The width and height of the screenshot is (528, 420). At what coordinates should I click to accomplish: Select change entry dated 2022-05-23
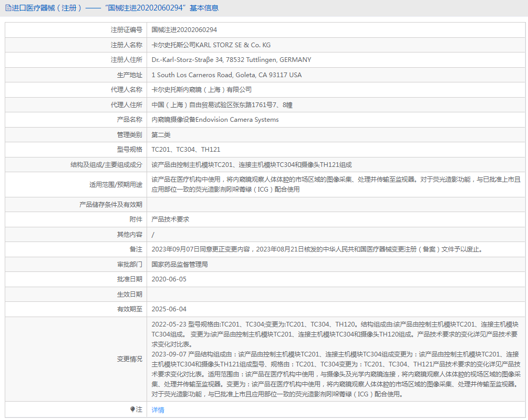335,334
